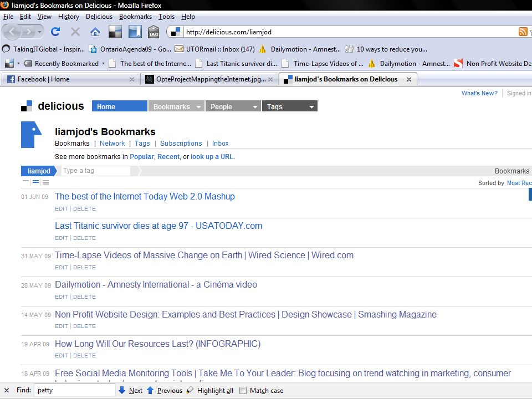Screen dimensions: 532x399
Task: Open the File menu
Action: (x=8, y=17)
